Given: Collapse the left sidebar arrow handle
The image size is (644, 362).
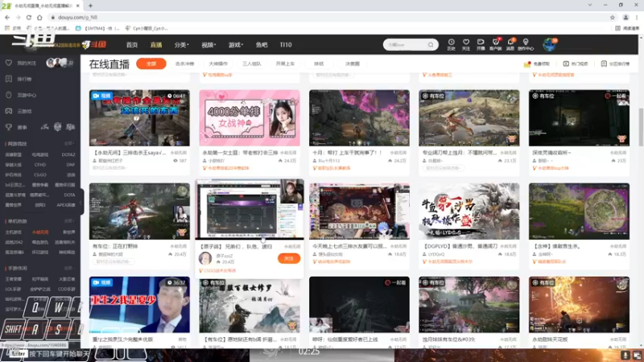Looking at the screenshot, I should (81, 203).
